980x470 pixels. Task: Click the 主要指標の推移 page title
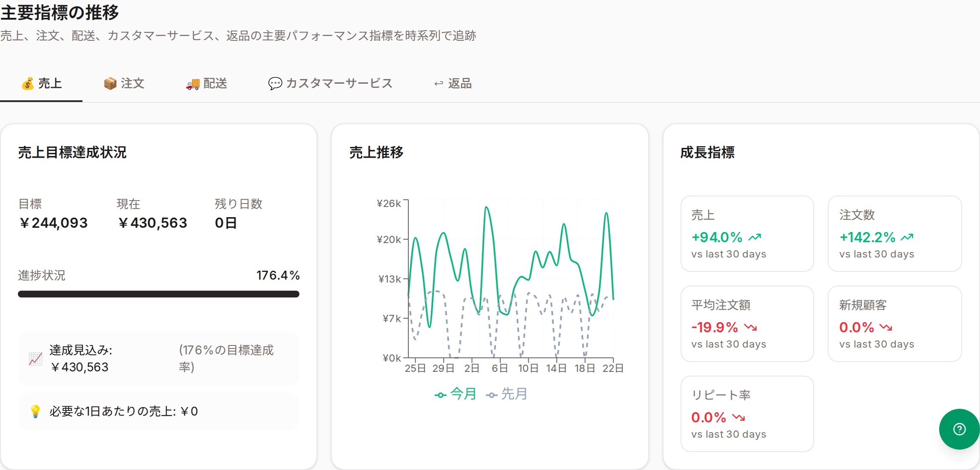pos(60,12)
